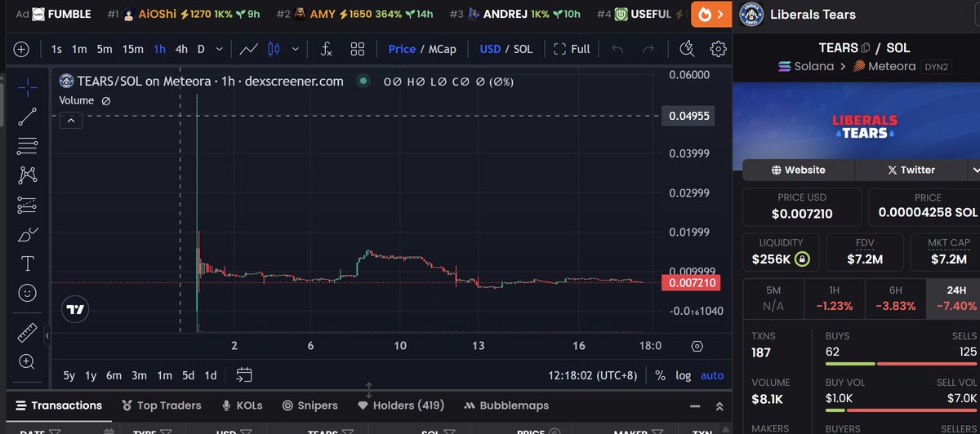This screenshot has height=434, width=980.
Task: Click the TradingView logo on chart
Action: point(75,310)
